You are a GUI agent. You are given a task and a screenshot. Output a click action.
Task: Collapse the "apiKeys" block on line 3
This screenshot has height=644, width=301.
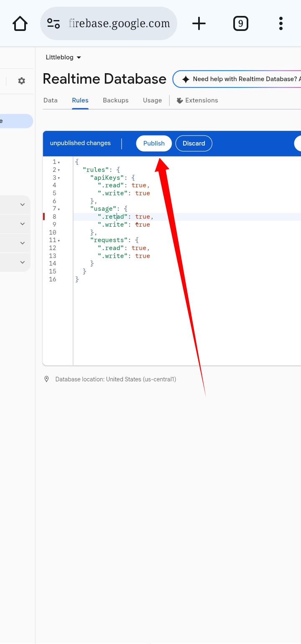(59, 178)
